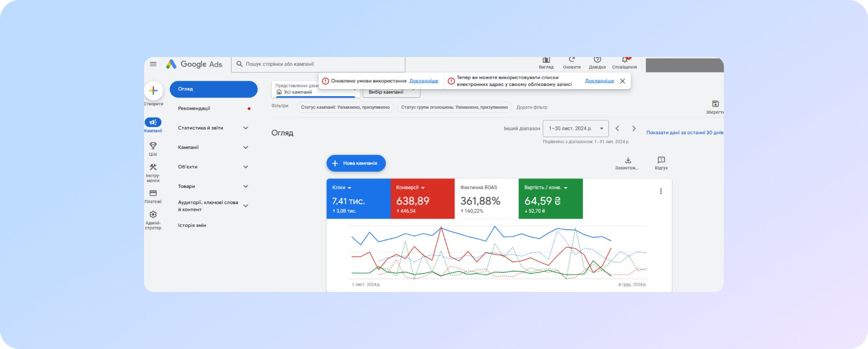Open Recommendations in the side menu

(194, 108)
